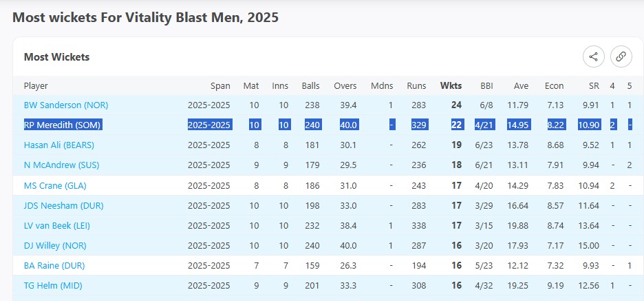Click the Player column header

[x=36, y=86]
